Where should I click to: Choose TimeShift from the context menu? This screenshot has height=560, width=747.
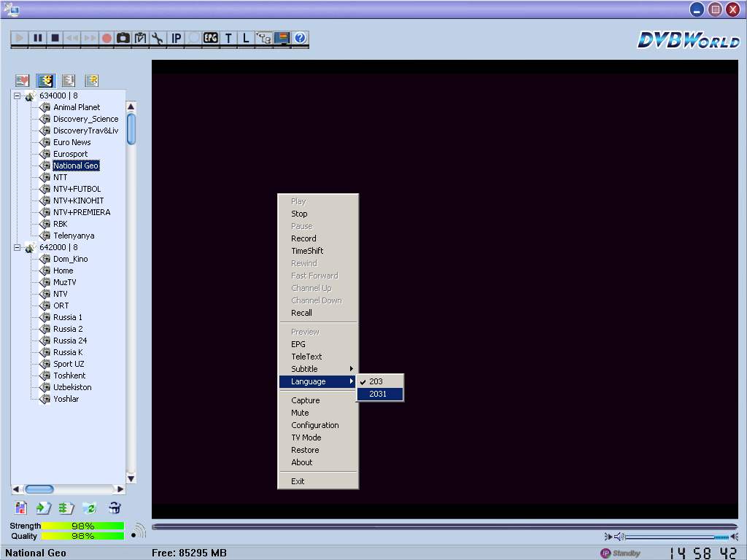click(x=307, y=251)
